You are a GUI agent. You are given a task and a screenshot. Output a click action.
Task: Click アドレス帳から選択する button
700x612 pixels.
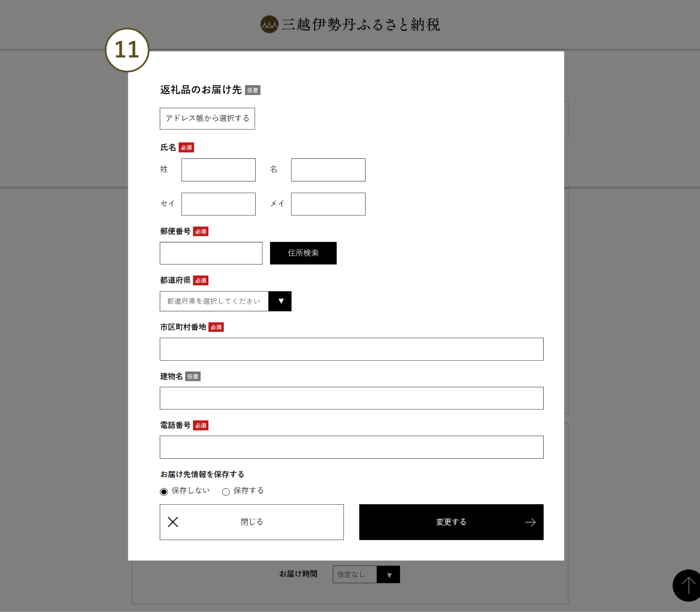coord(207,118)
